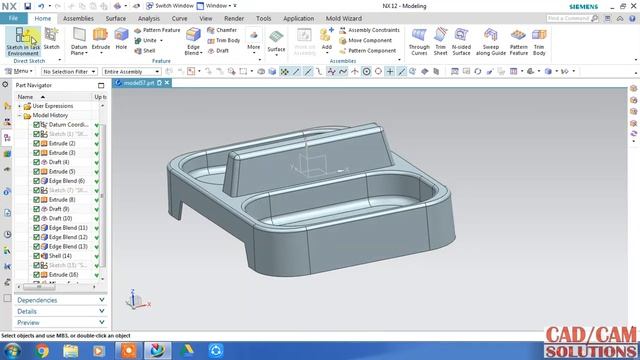Uncheck the Draft (10) checkbox
This screenshot has height=360, width=640.
36,218
